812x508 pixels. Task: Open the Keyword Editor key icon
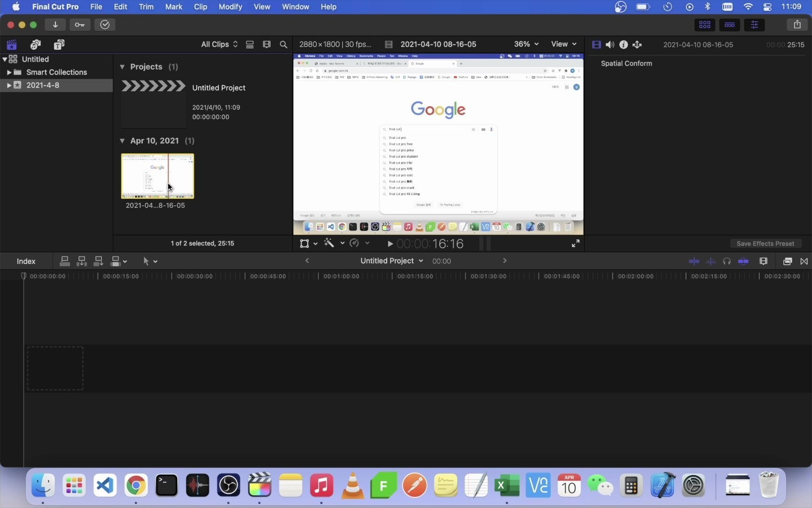[80, 25]
